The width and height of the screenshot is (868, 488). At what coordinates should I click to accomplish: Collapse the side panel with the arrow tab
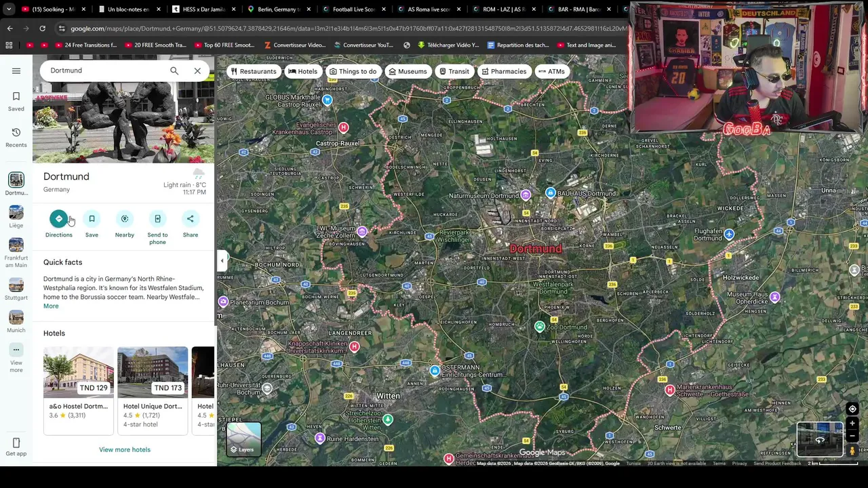[222, 260]
